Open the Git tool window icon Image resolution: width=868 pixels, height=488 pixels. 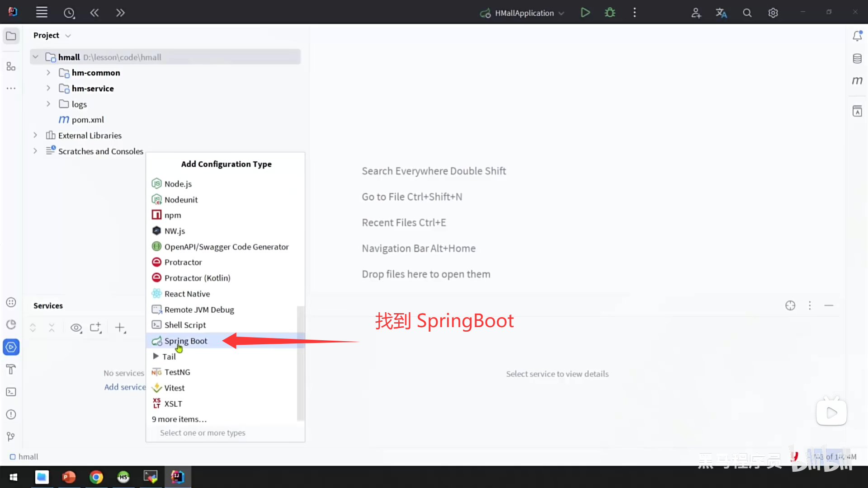pyautogui.click(x=11, y=436)
